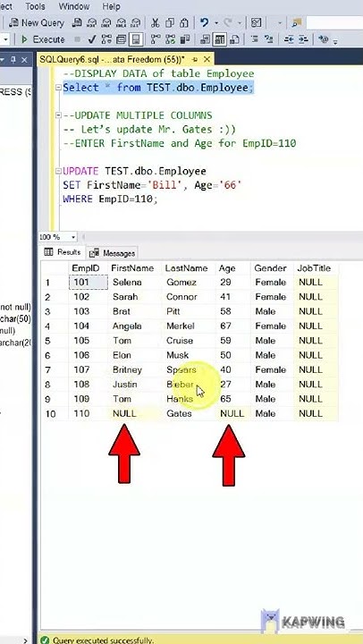The height and width of the screenshot is (644, 363).
Task: Click the MDX query icon
Action: 92,22
